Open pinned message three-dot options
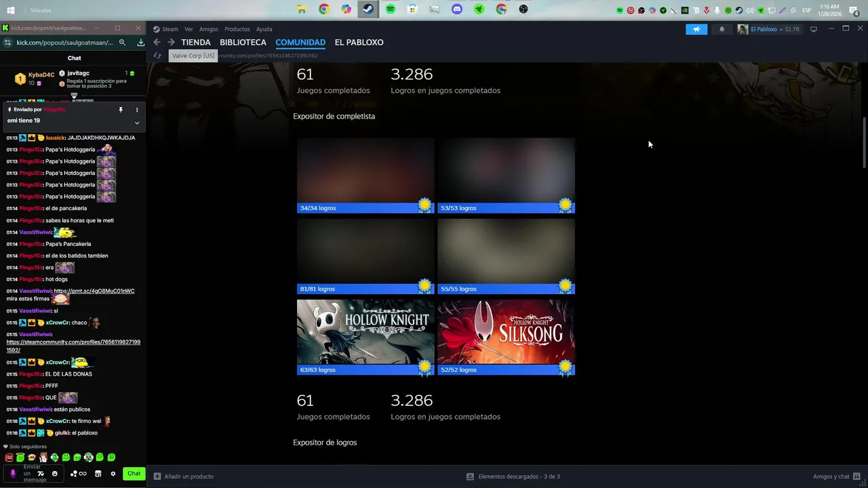Image resolution: width=868 pixels, height=488 pixels. click(x=137, y=109)
